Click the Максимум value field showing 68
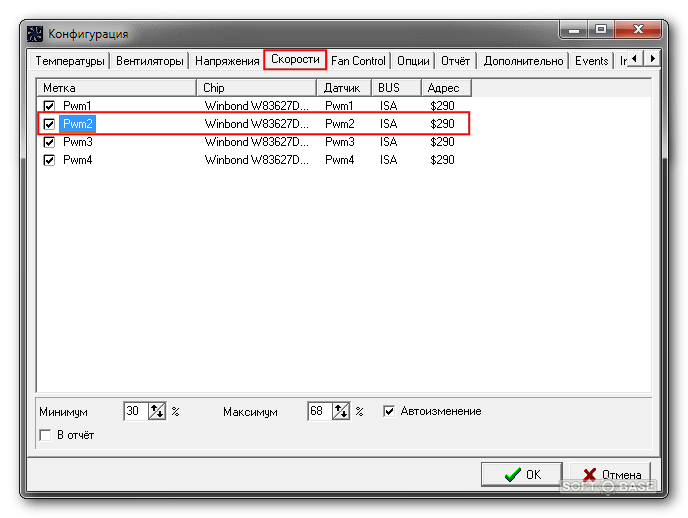The width and height of the screenshot is (688, 518). pyautogui.click(x=320, y=411)
